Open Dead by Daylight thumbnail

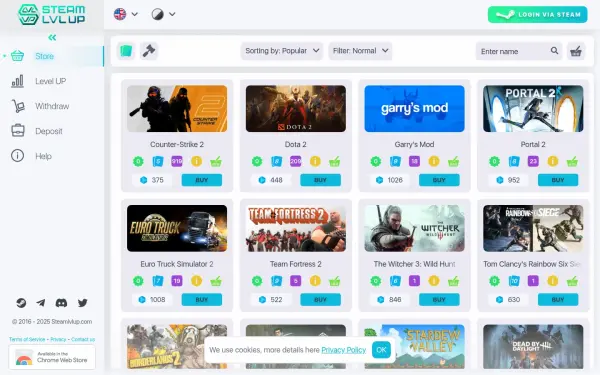[x=533, y=347]
